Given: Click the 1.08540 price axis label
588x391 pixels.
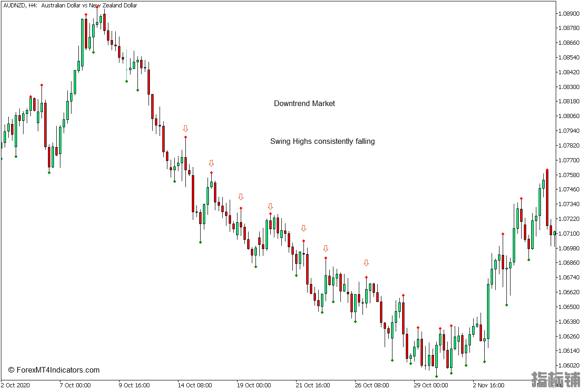Looking at the screenshot, I should click(x=569, y=58).
